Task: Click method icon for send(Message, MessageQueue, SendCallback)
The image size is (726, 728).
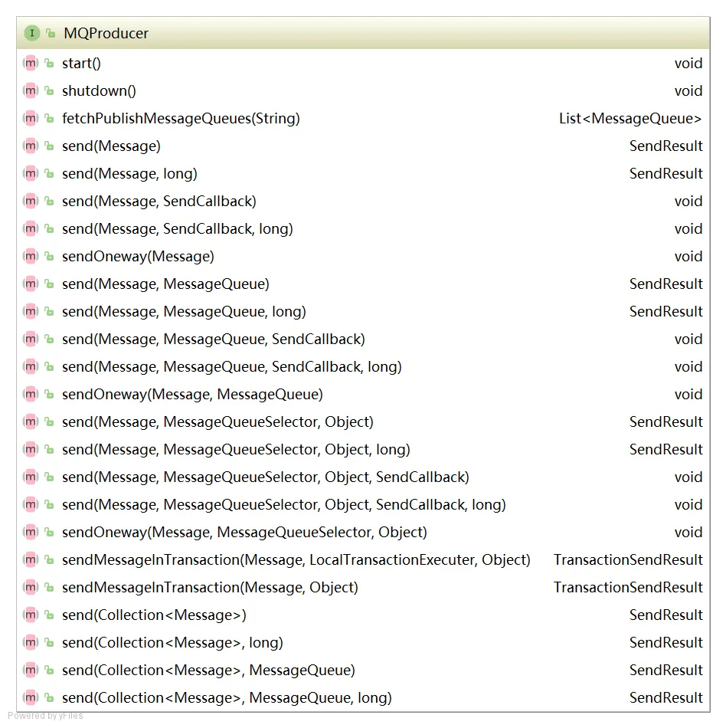Action: pos(31,339)
